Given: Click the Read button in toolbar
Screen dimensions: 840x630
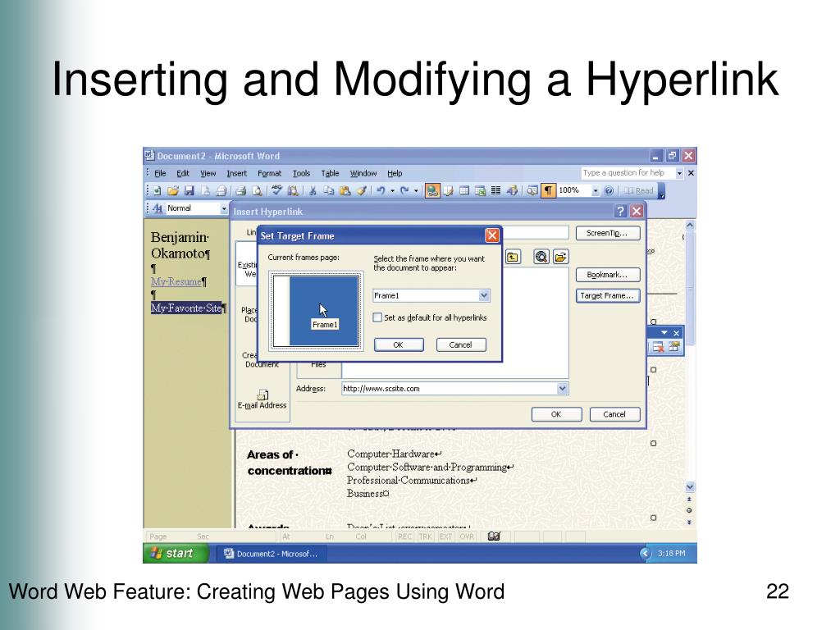Looking at the screenshot, I should tap(638, 190).
